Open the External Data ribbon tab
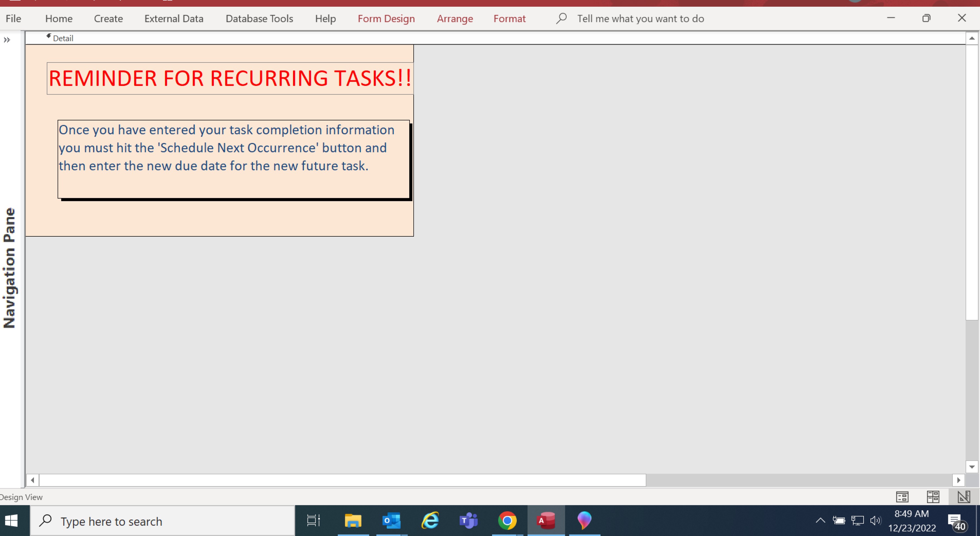The width and height of the screenshot is (980, 536). (174, 18)
